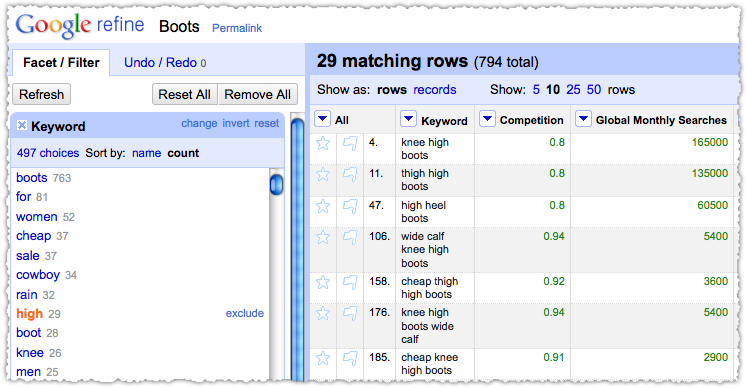Star row 4 knee high boots
This screenshot has height=388, width=746.
[323, 143]
